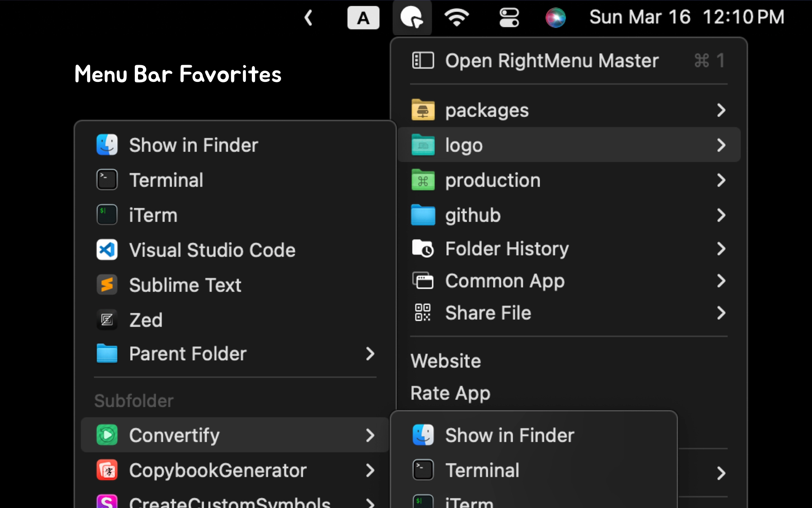Click Finder icon in Convertify submenu
Image resolution: width=812 pixels, height=508 pixels.
click(x=423, y=435)
